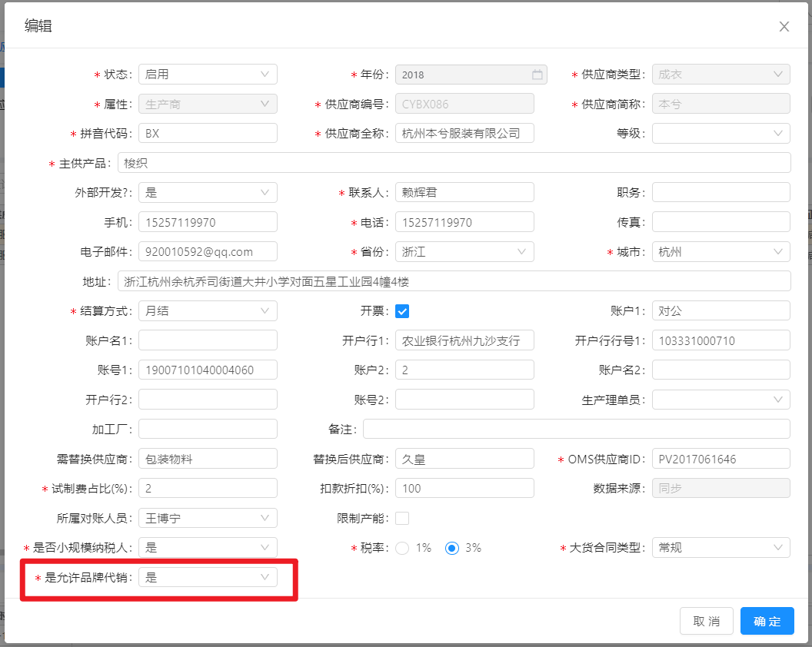Open the 结算方式 dropdown showing 月结
This screenshot has width=812, height=647.
208,310
